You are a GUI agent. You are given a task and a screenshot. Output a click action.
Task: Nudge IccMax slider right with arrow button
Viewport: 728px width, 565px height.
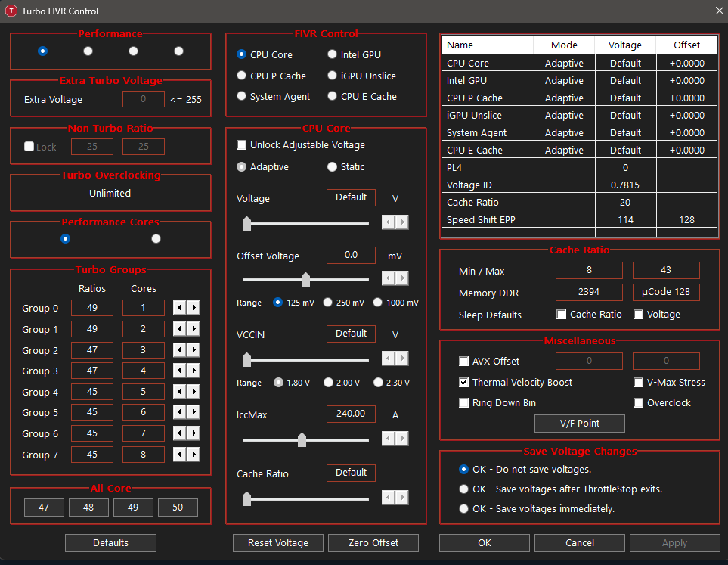(x=402, y=438)
